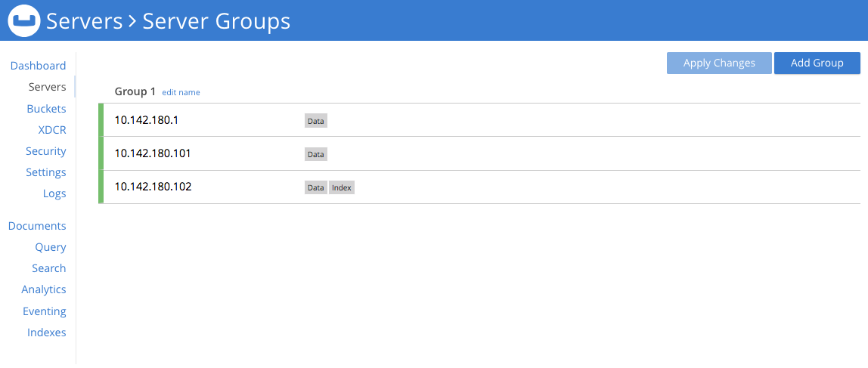
Task: Click Index tag on server 10.142.180.102
Action: [x=342, y=187]
